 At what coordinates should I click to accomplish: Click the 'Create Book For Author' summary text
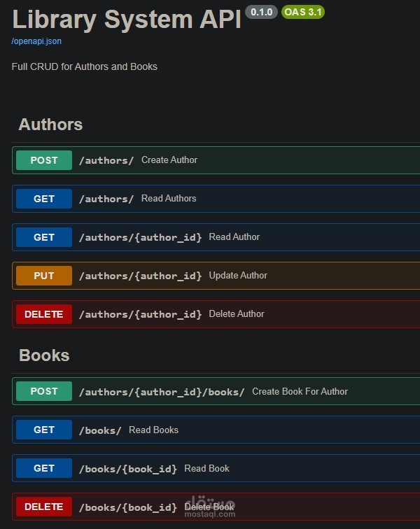click(x=300, y=391)
